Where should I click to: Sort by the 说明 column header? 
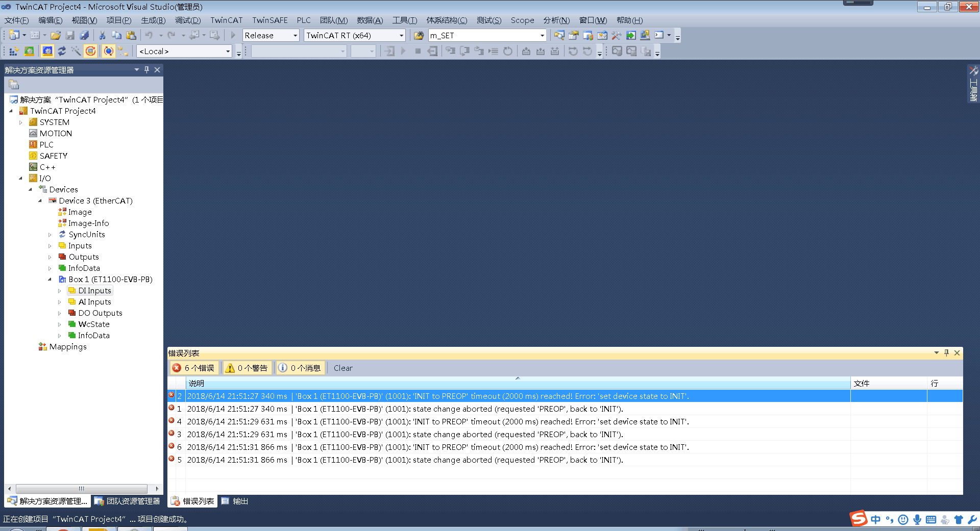(x=518, y=383)
